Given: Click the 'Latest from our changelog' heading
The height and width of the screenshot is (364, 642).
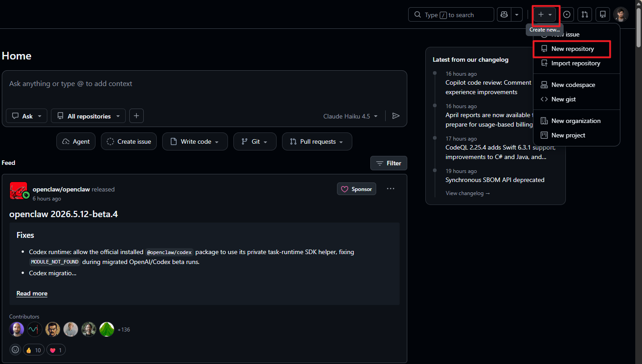Looking at the screenshot, I should tap(470, 59).
